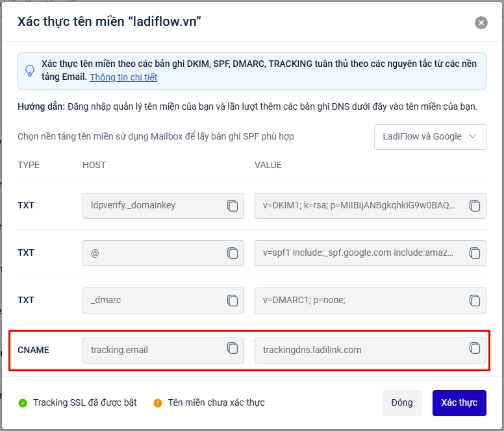Close the domain verification dialog

(481, 23)
